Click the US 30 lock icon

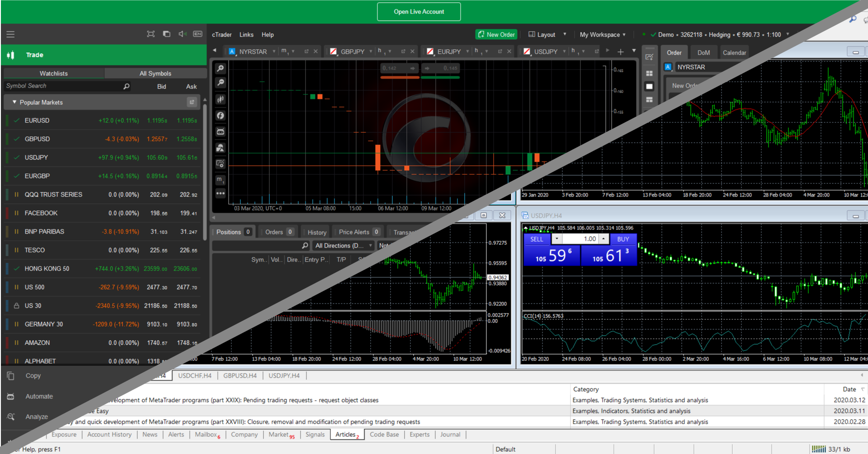coord(16,306)
